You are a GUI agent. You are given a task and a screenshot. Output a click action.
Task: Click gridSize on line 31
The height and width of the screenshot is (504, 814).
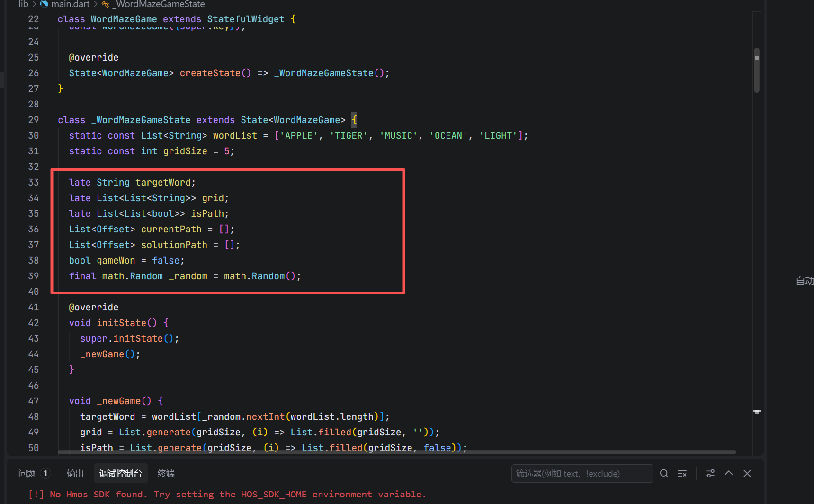[185, 151]
